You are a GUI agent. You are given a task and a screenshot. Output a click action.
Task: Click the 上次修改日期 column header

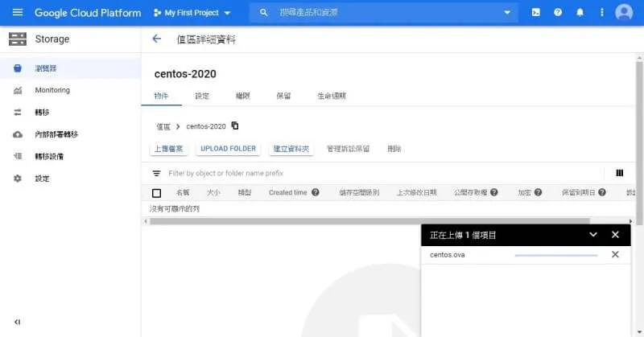tap(416, 192)
